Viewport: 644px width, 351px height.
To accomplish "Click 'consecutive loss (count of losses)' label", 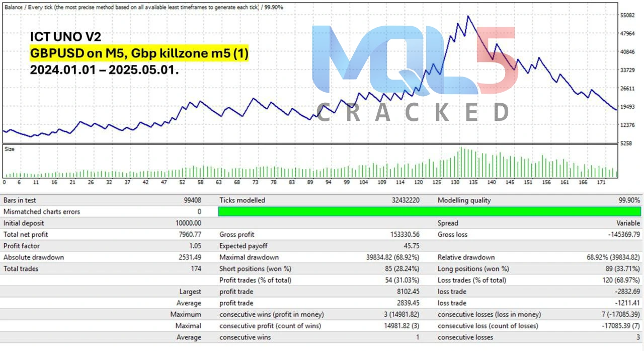I will [488, 326].
